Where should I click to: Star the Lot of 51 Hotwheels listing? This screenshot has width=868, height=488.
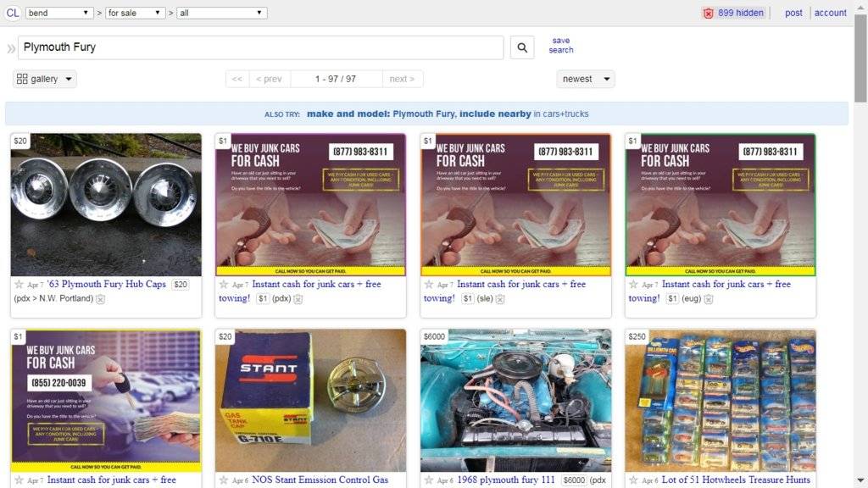point(633,480)
